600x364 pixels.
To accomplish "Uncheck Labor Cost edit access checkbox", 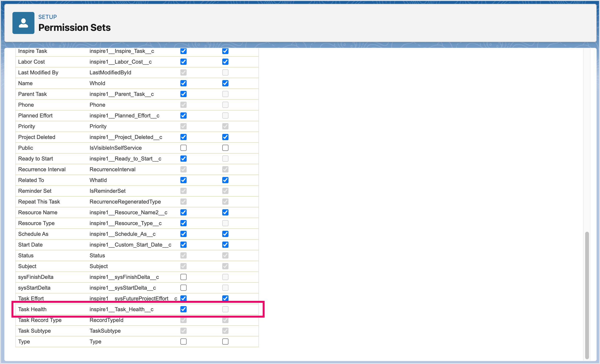I will click(225, 62).
